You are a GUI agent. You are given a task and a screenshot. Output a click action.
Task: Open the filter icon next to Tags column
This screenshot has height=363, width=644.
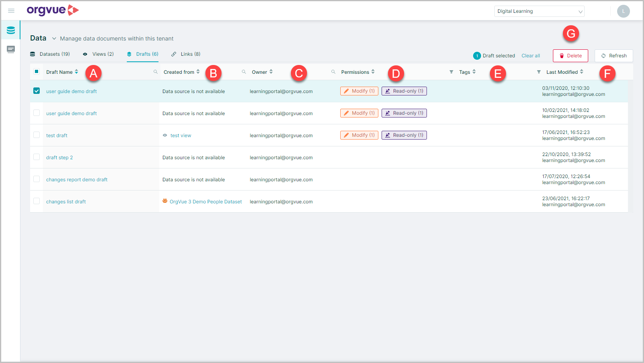pos(451,72)
